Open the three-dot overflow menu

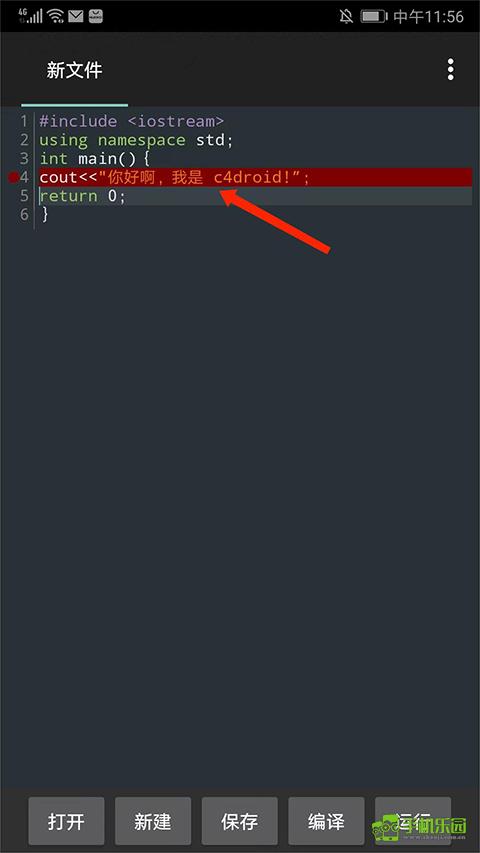click(450, 70)
